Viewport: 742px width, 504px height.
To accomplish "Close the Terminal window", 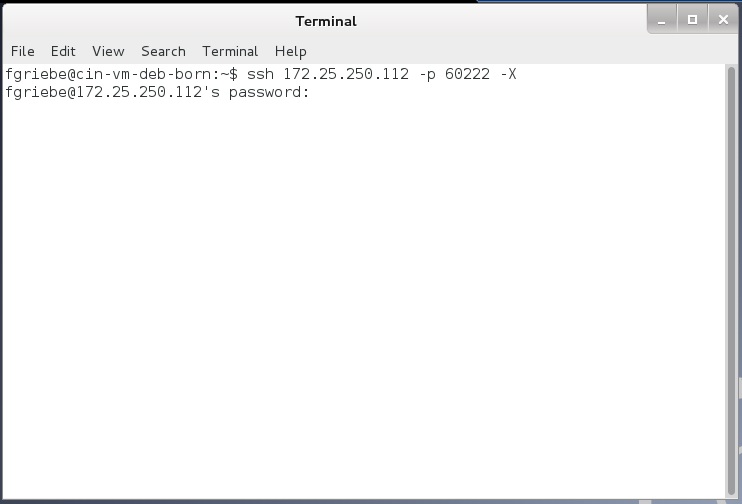I will pos(723,20).
